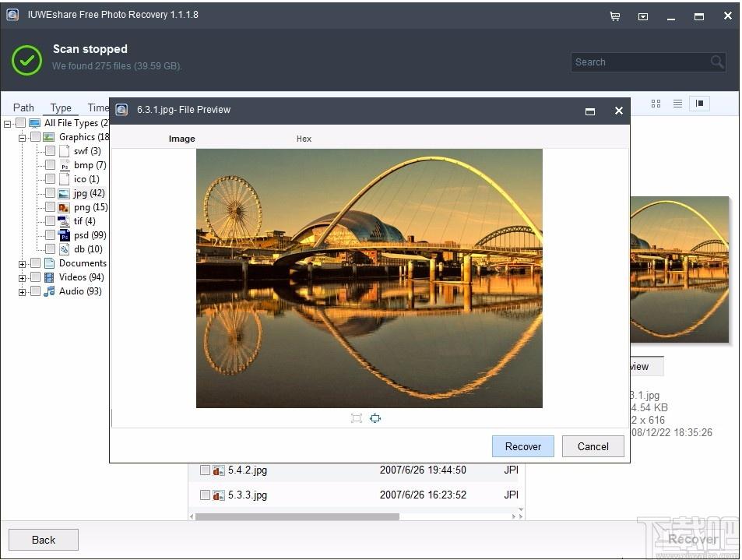Click the shopping cart icon in title bar
This screenshot has width=742, height=560.
615,16
